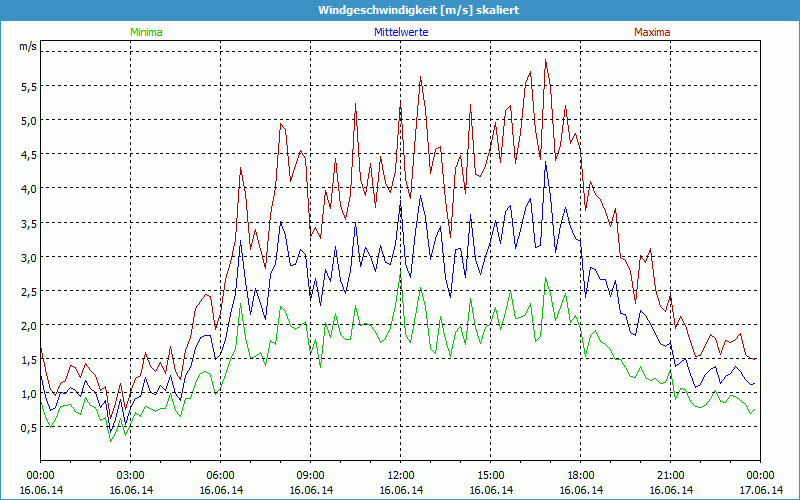Click the 16.06.14 date beneath 12:00
This screenshot has height=500, width=800.
pos(401,490)
